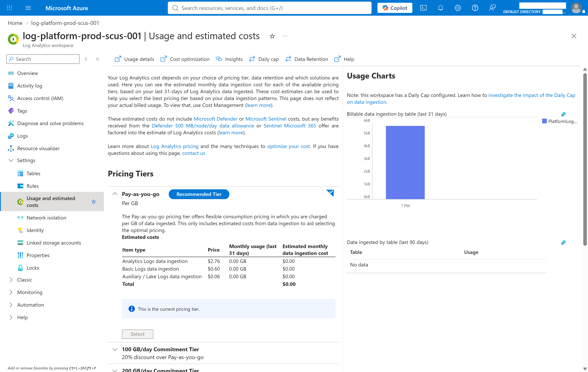This screenshot has height=372, width=588.
Task: Toggle the favorite star on Usage and estimated costs
Action: [93, 201]
